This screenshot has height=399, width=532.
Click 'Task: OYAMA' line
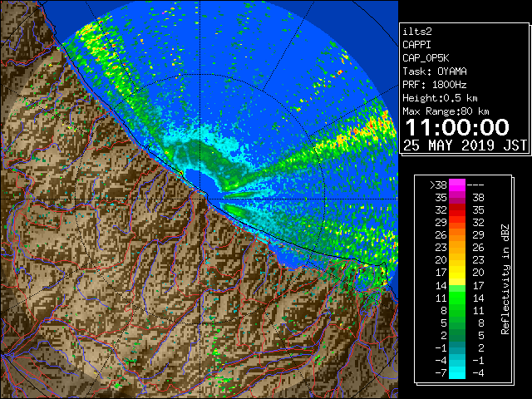coord(434,71)
